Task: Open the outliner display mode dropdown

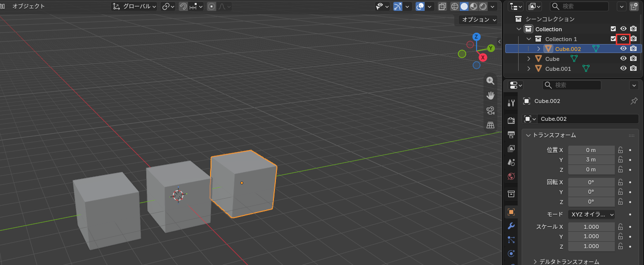Action: coord(535,6)
